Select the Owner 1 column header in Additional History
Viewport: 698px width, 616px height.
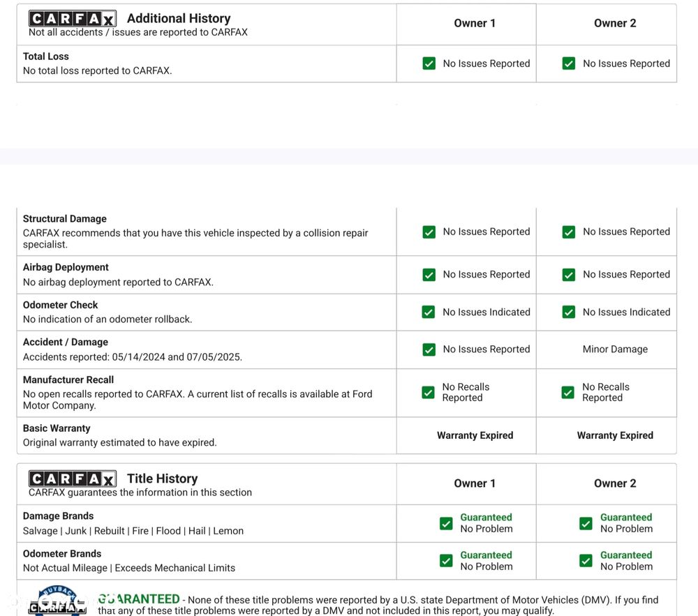475,23
